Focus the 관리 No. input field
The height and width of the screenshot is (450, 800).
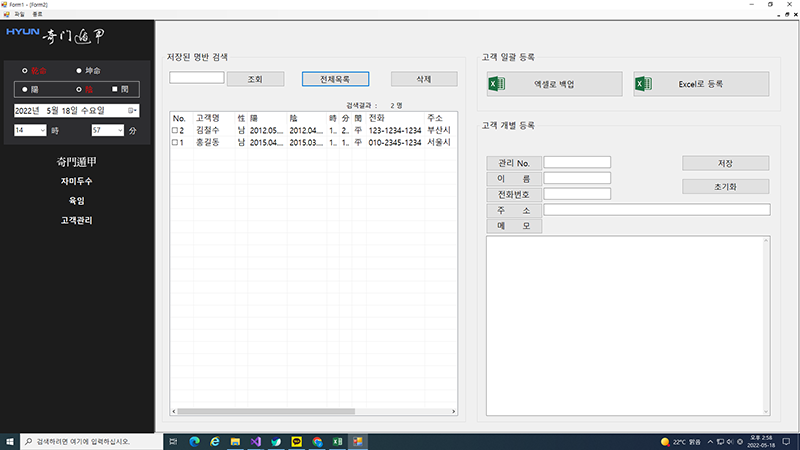577,162
